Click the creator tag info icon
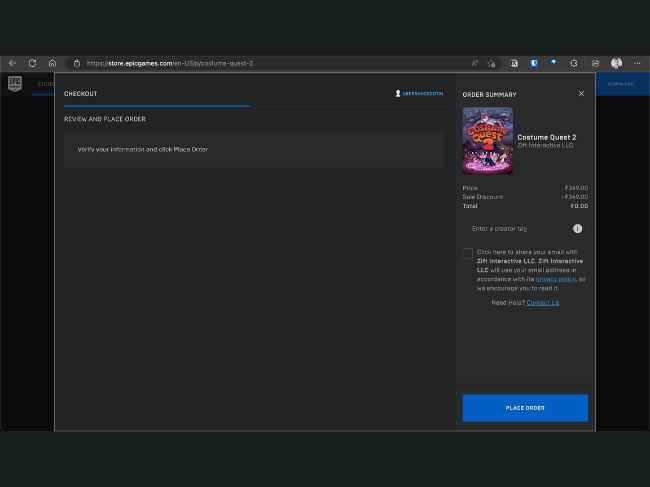650x487 pixels. (x=577, y=229)
